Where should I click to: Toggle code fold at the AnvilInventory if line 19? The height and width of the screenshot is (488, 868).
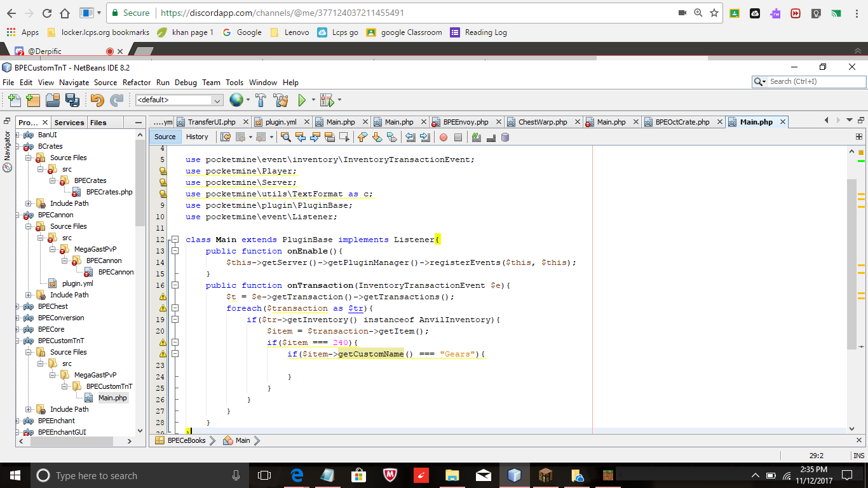(x=175, y=320)
